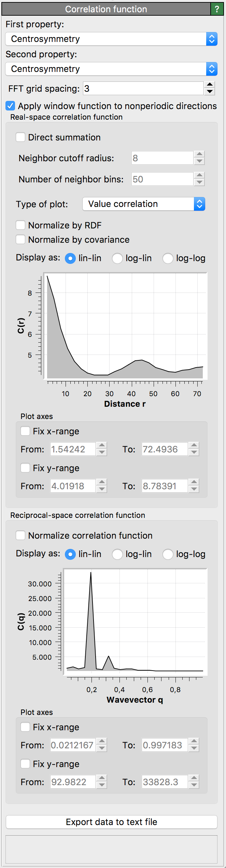Decrease FFT grid spacing with down arrow
Image resolution: width=226 pixels, height=868 pixels.
click(x=210, y=92)
